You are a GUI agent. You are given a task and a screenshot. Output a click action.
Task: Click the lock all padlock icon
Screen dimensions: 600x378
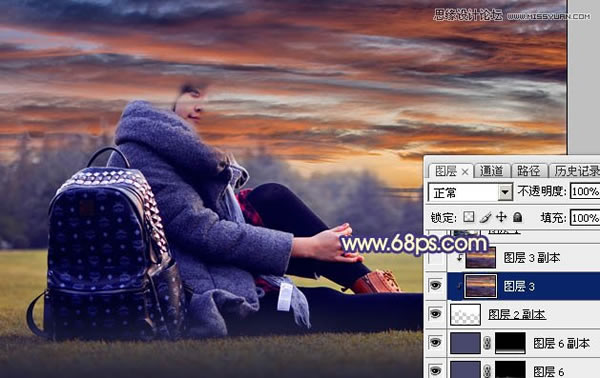pos(517,217)
